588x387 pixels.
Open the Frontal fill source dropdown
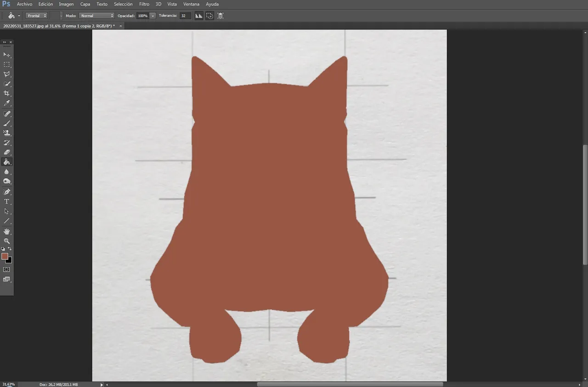(x=37, y=16)
